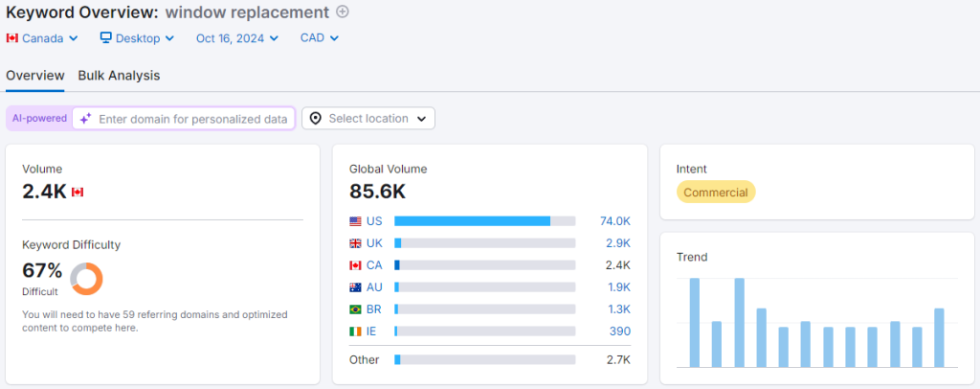Image resolution: width=980 pixels, height=389 pixels.
Task: Click the AI sparkle icon in domain field
Action: click(85, 119)
